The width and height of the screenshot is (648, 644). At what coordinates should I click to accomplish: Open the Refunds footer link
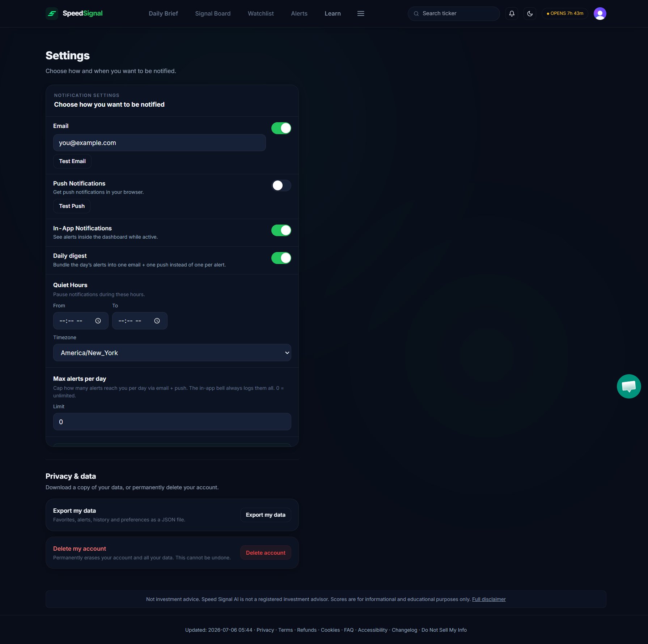click(307, 630)
